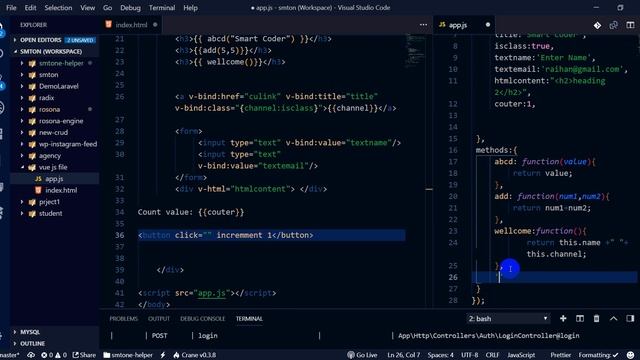Change indentation via Spaces: 4
640x360 pixels.
point(440,355)
